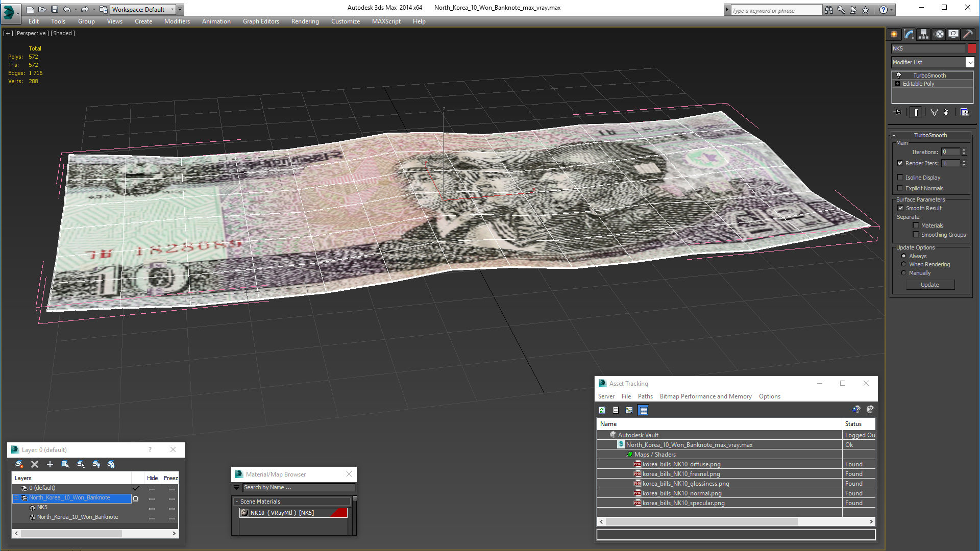Click the TurboSmooth Update button

929,285
